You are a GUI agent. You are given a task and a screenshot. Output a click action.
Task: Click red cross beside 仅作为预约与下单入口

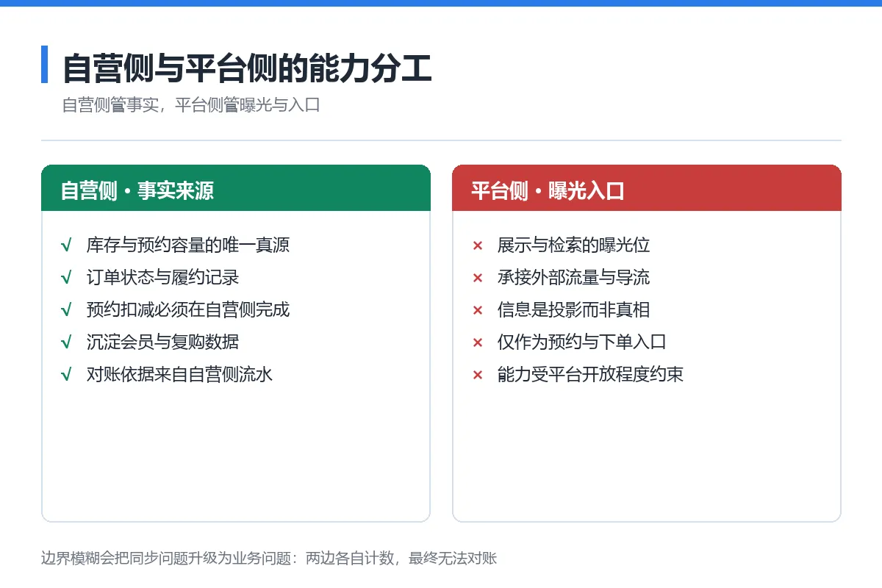click(477, 343)
